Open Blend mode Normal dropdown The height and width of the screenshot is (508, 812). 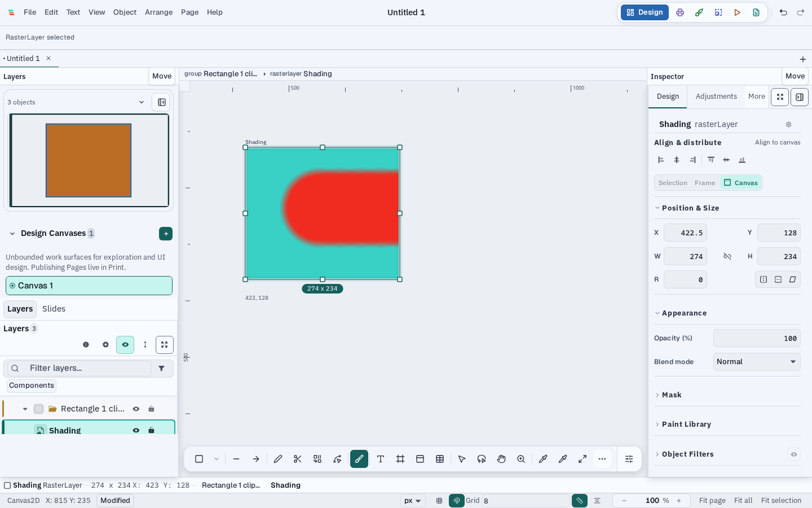pyautogui.click(x=757, y=362)
